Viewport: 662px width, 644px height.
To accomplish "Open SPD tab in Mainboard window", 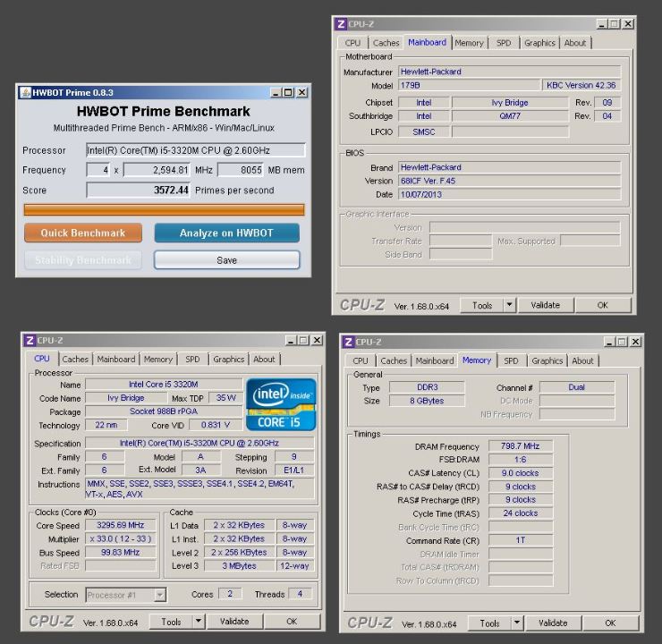I will click(x=504, y=43).
